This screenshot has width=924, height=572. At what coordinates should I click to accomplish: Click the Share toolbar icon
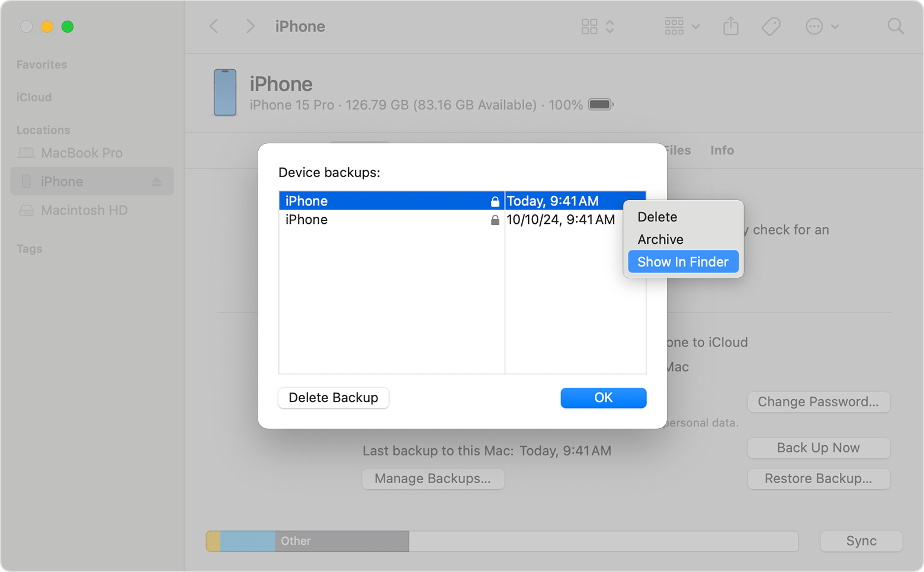click(731, 26)
